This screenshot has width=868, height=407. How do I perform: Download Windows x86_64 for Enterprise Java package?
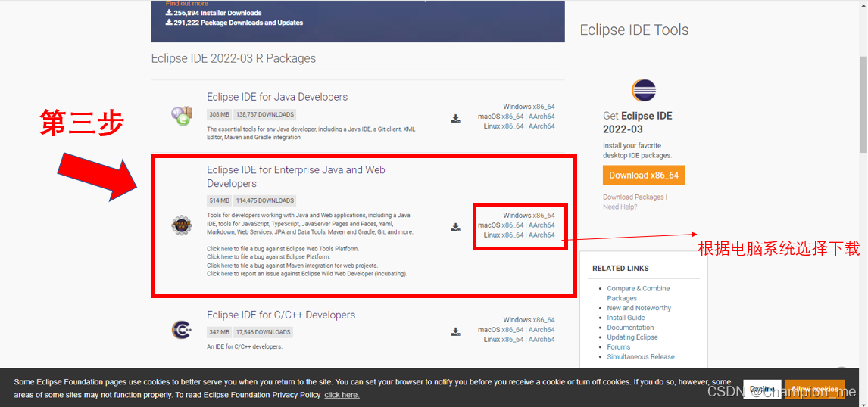[544, 216]
